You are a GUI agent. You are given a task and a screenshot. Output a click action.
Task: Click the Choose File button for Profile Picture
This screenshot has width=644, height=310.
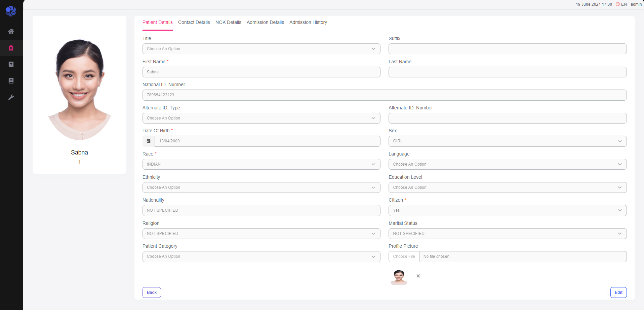(x=404, y=256)
